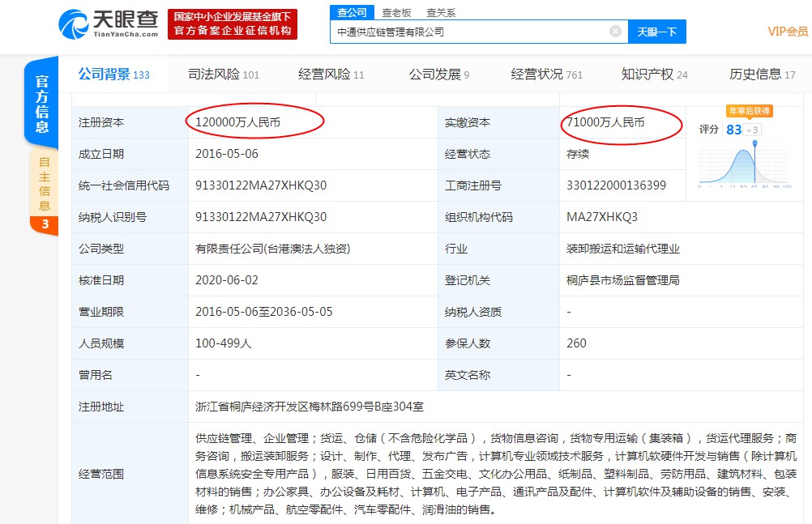Open the 知识产权 tab
The image size is (812, 524).
point(654,75)
